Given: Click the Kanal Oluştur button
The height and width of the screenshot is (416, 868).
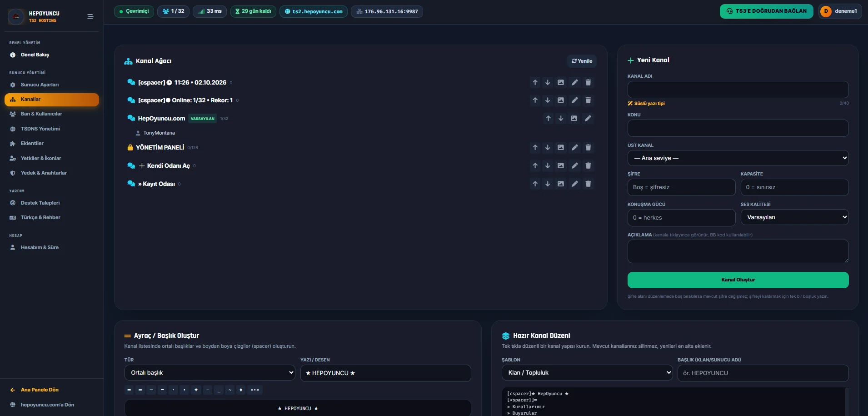Looking at the screenshot, I should point(738,280).
